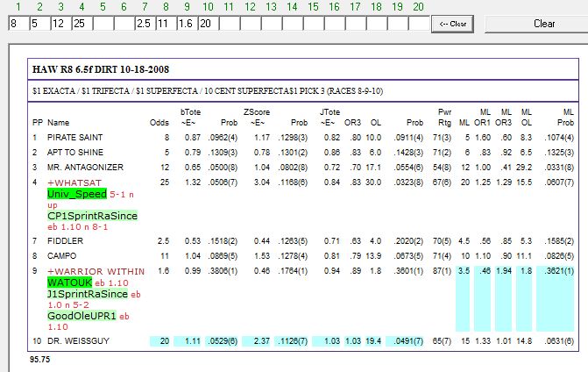
Task: Click Pirate Saint's bTote prob '.0962(4)'
Action: tap(223, 138)
